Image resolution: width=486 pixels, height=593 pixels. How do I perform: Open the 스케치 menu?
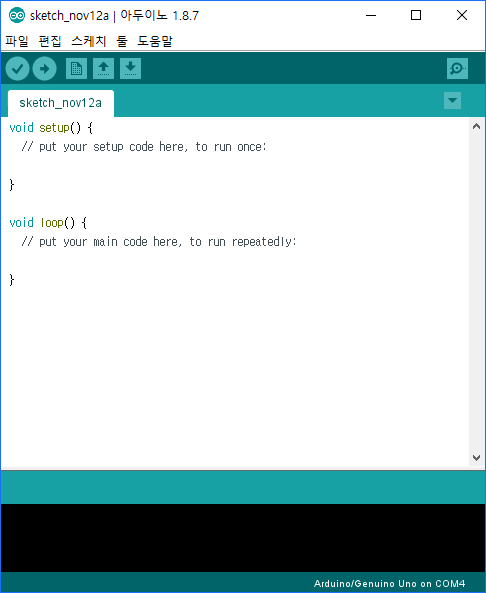click(89, 41)
